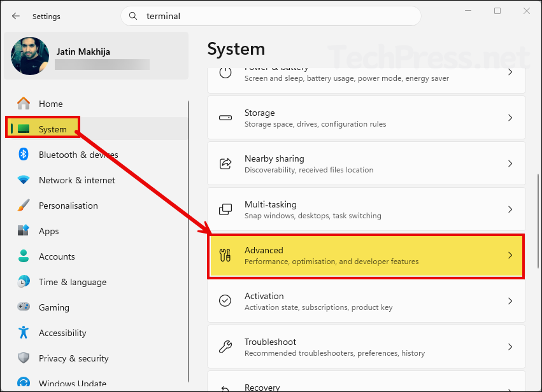Expand the Activation settings chevron
The height and width of the screenshot is (392, 542).
click(x=510, y=301)
